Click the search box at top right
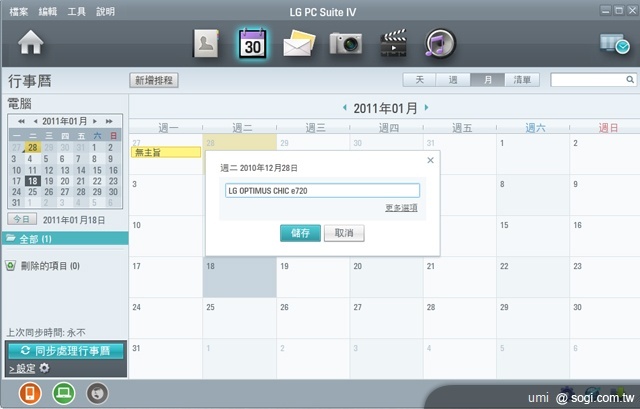The height and width of the screenshot is (409, 640). point(593,80)
